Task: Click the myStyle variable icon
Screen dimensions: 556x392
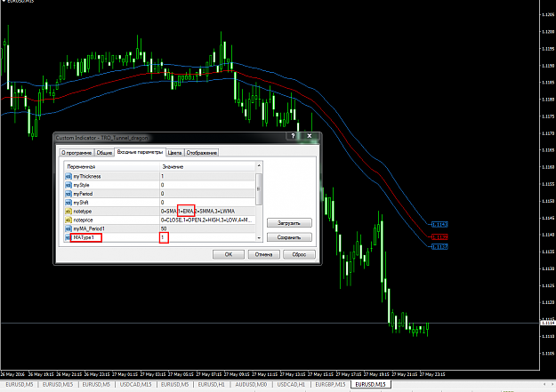Action: (x=68, y=185)
